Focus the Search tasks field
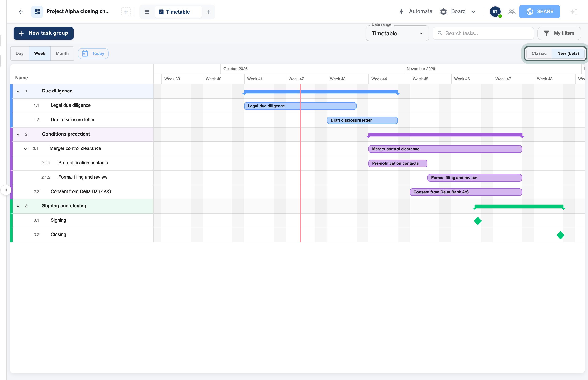 click(483, 33)
